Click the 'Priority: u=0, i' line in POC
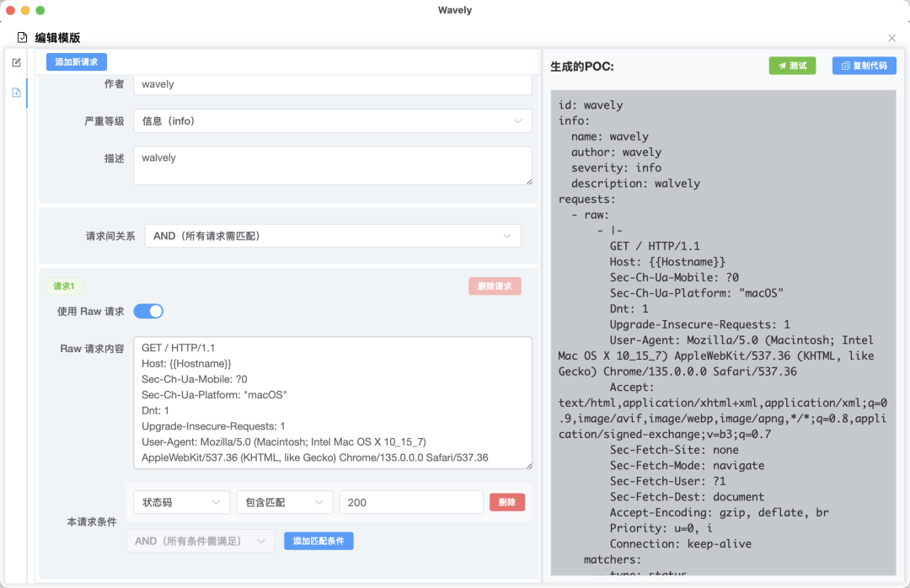910x588 pixels. pos(661,528)
